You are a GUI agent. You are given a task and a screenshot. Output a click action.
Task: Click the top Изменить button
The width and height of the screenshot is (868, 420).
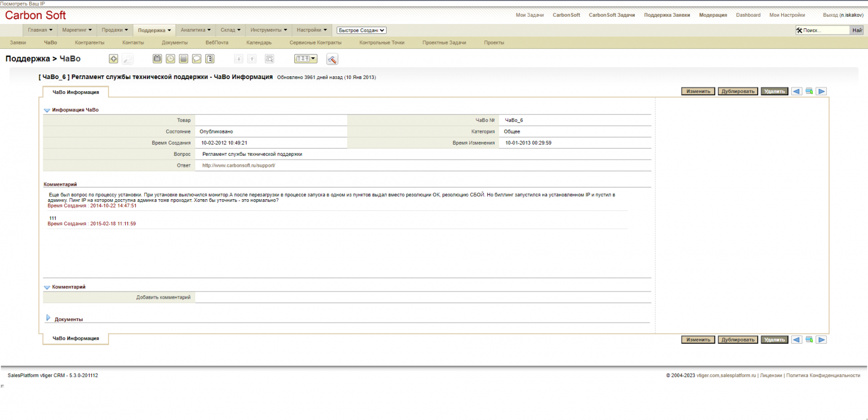698,91
